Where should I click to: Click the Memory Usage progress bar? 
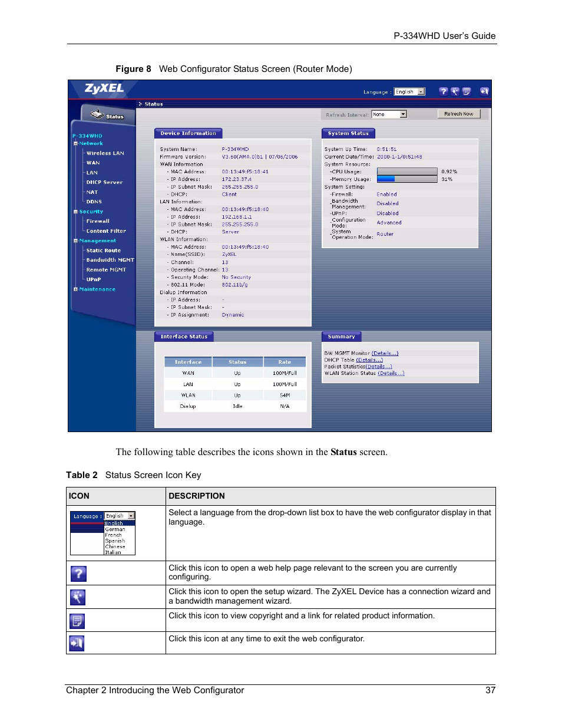point(407,179)
